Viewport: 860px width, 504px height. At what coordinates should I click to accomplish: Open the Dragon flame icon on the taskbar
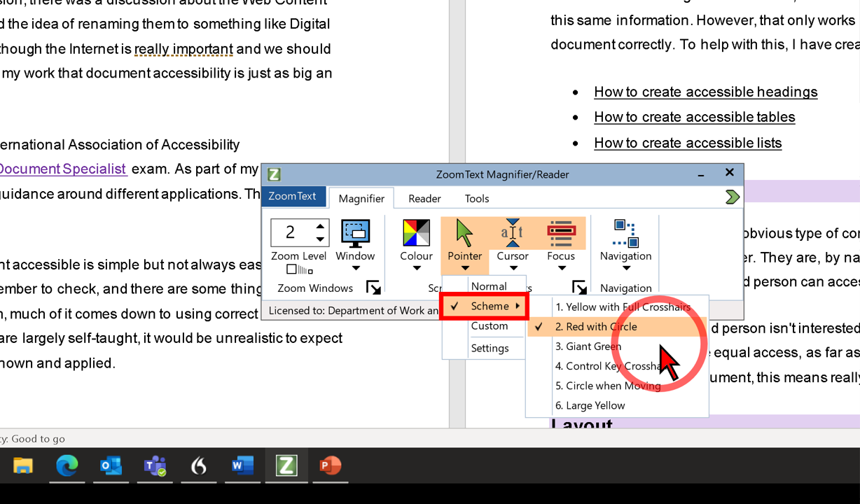[199, 465]
